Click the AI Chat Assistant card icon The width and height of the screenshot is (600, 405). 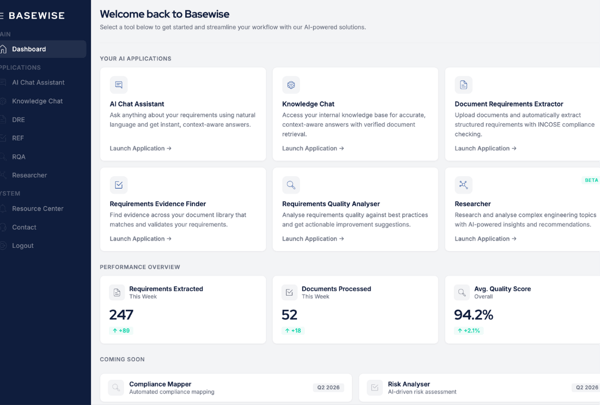(x=119, y=85)
